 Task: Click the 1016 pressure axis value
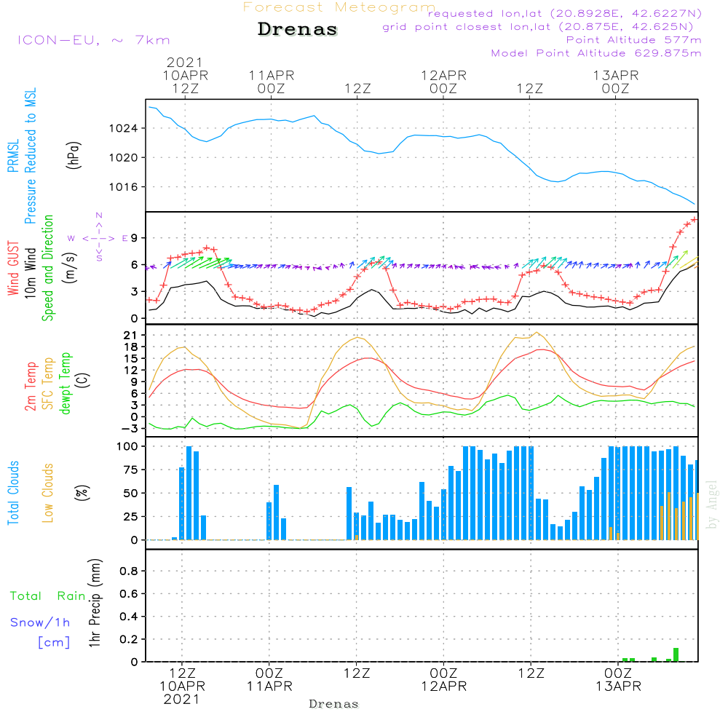pos(123,187)
